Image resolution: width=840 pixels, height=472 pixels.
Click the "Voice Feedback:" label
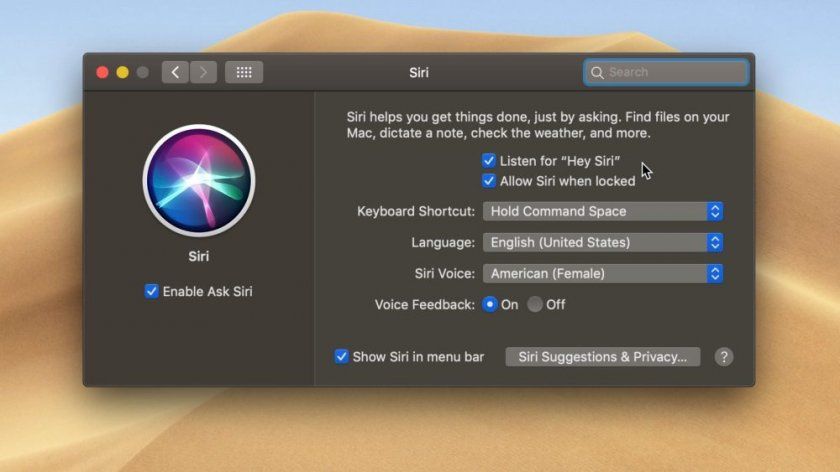tap(425, 305)
